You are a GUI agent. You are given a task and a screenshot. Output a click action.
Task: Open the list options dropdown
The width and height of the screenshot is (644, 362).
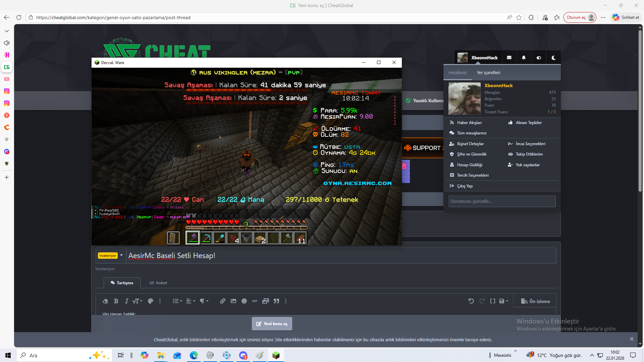(177, 301)
